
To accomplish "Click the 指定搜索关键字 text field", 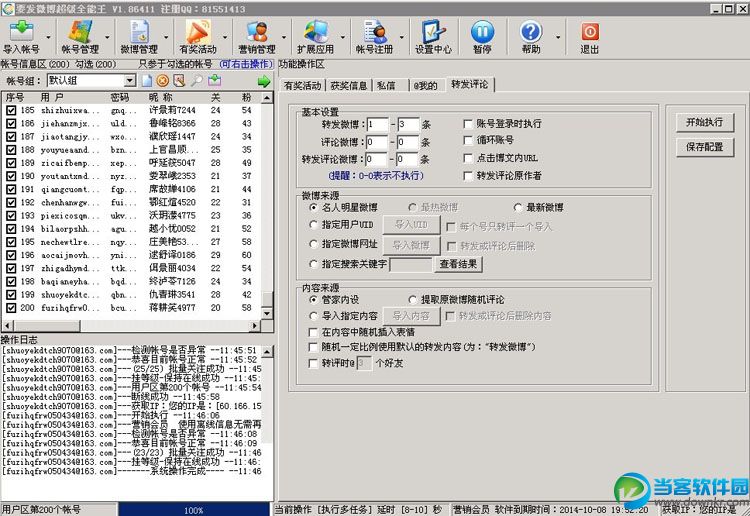I will (x=411, y=264).
